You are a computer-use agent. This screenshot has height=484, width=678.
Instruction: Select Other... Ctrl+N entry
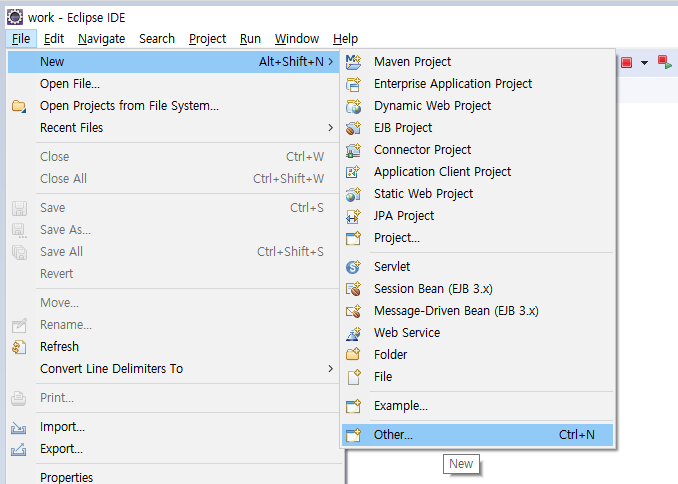[478, 435]
